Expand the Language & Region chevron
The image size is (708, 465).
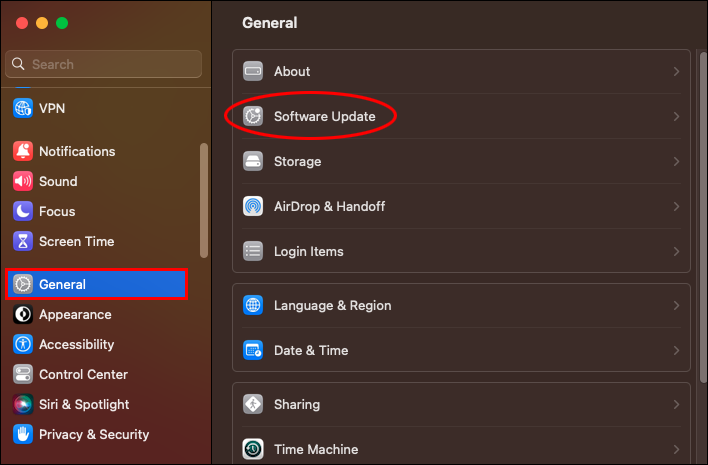click(676, 306)
